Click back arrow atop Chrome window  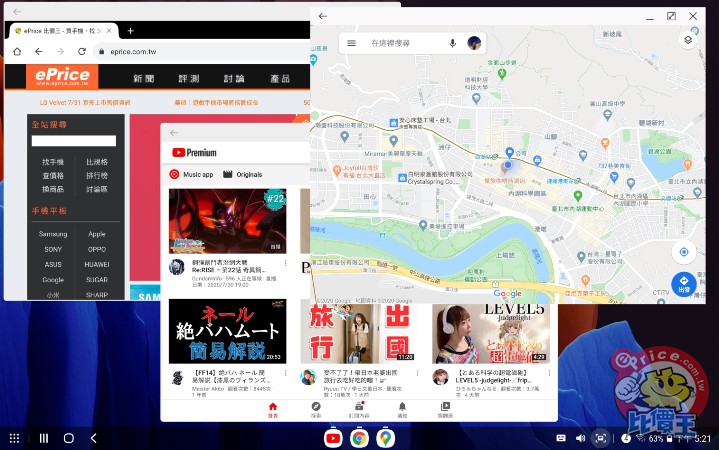coord(17,12)
